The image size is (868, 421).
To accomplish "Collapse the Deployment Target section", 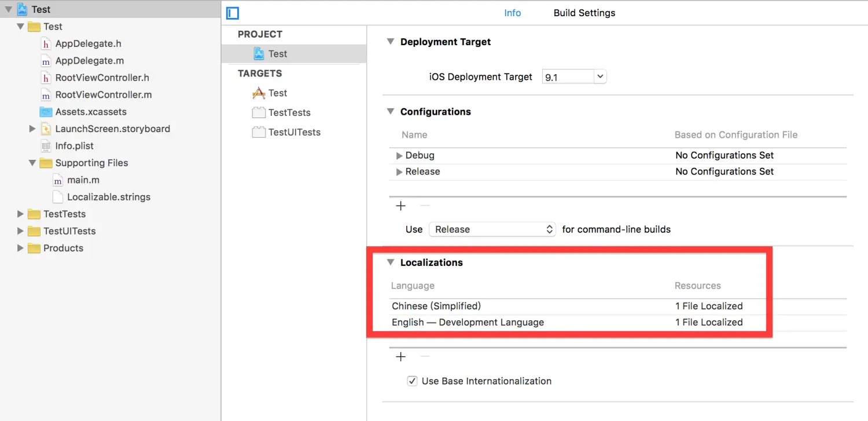I will click(391, 42).
